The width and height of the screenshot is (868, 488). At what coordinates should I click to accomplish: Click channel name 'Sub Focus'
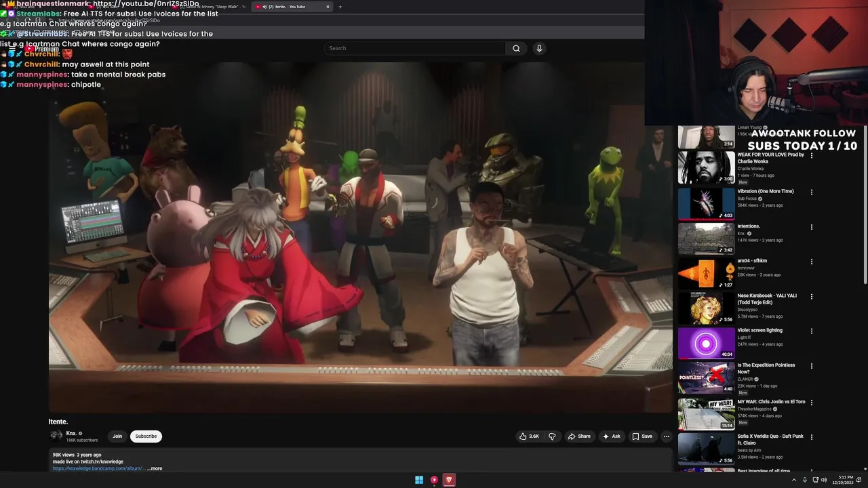[747, 199]
